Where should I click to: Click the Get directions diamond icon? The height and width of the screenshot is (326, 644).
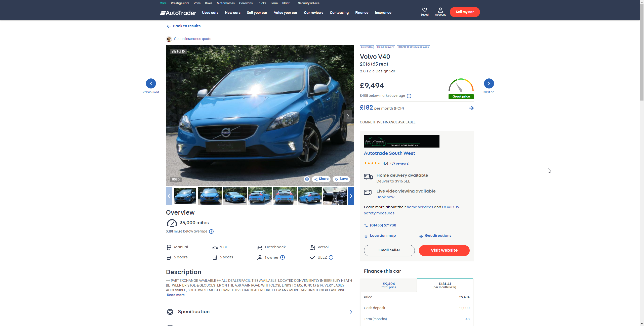pos(421,236)
